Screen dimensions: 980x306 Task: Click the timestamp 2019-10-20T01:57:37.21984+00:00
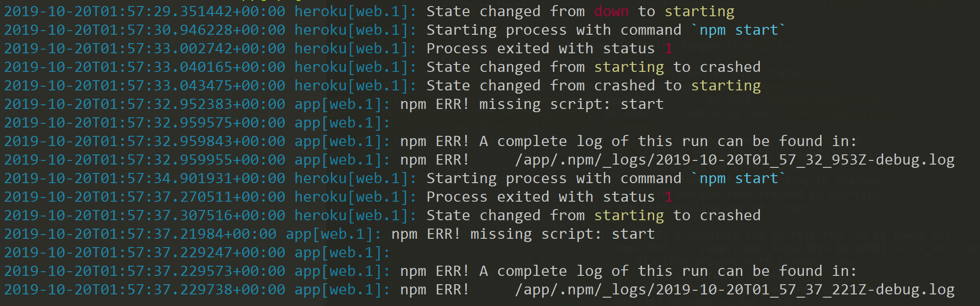coord(140,234)
